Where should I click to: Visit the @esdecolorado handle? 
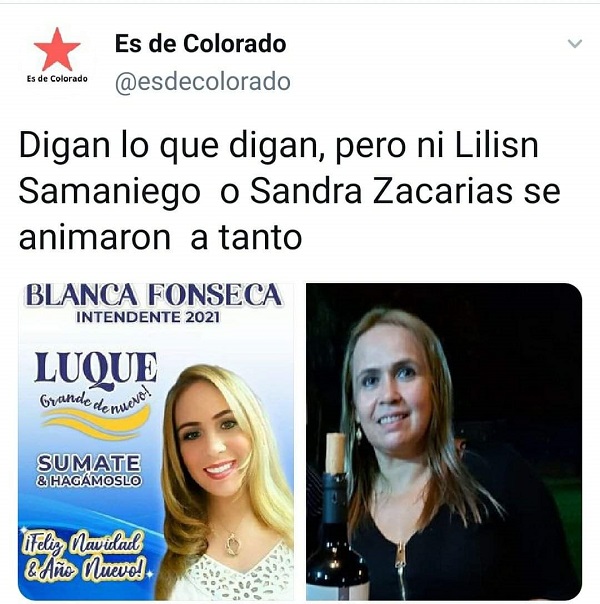click(x=203, y=82)
